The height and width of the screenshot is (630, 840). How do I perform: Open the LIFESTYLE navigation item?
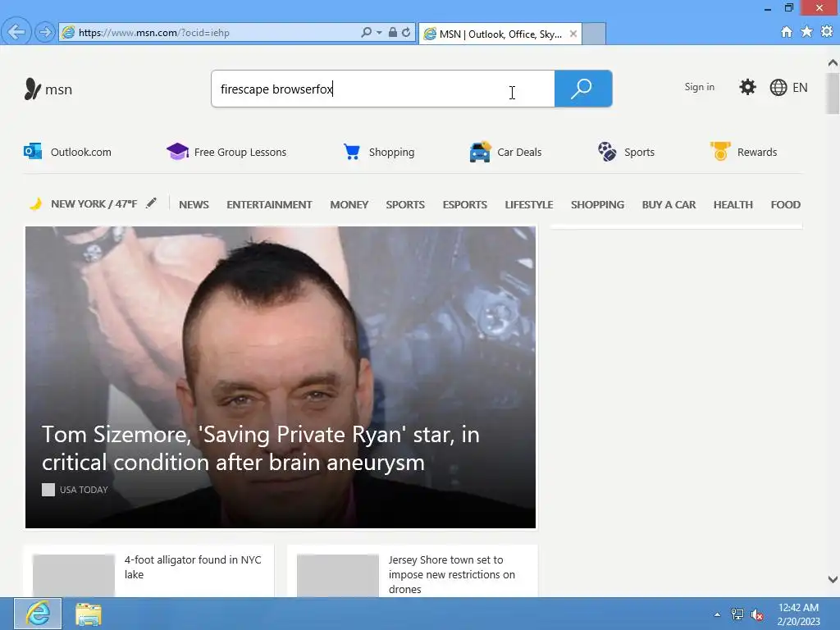[529, 204]
